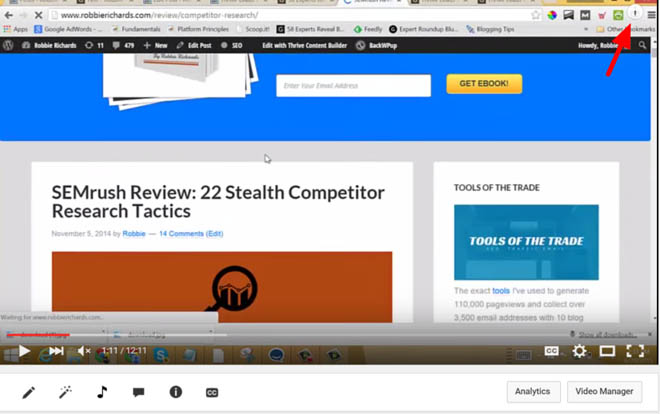Click the GET EBOOK! button
The height and width of the screenshot is (414, 660).
pyautogui.click(x=484, y=85)
